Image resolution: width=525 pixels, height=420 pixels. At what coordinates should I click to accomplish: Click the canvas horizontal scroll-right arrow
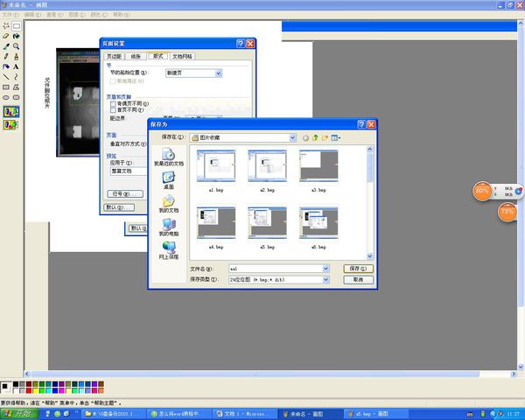[x=514, y=374]
